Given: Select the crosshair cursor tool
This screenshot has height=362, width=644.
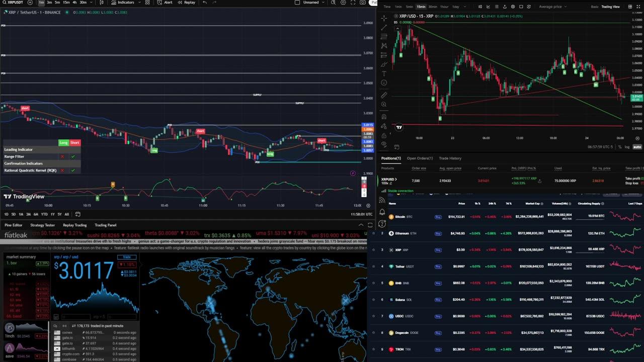Looking at the screenshot, I should pos(384,18).
